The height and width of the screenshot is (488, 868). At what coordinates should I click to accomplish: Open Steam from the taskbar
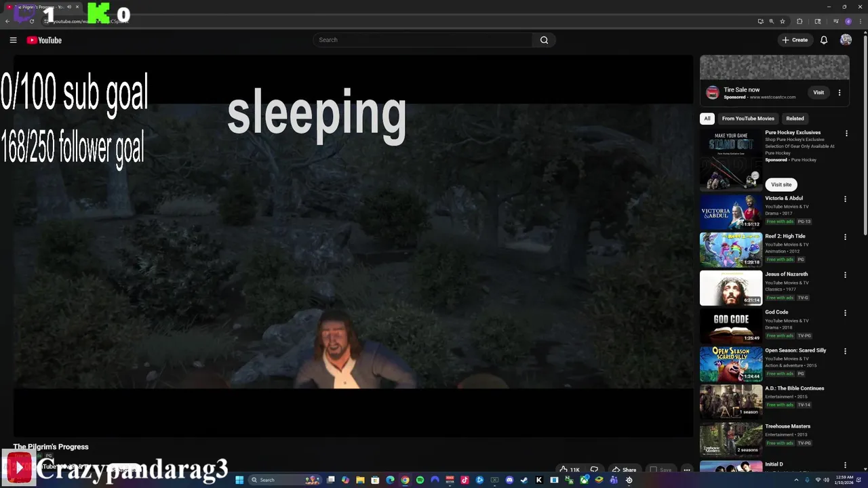tap(524, 480)
